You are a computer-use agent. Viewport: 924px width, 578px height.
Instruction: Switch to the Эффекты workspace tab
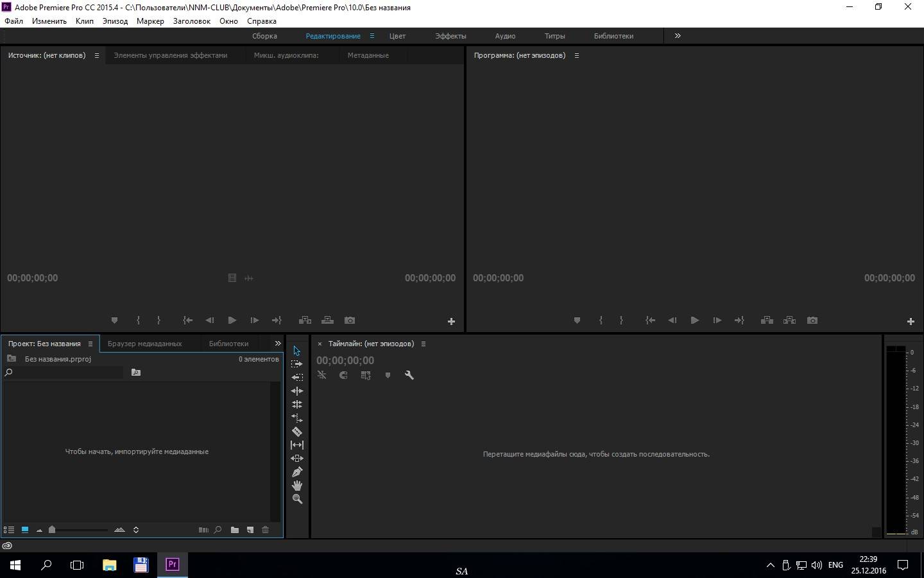(450, 36)
